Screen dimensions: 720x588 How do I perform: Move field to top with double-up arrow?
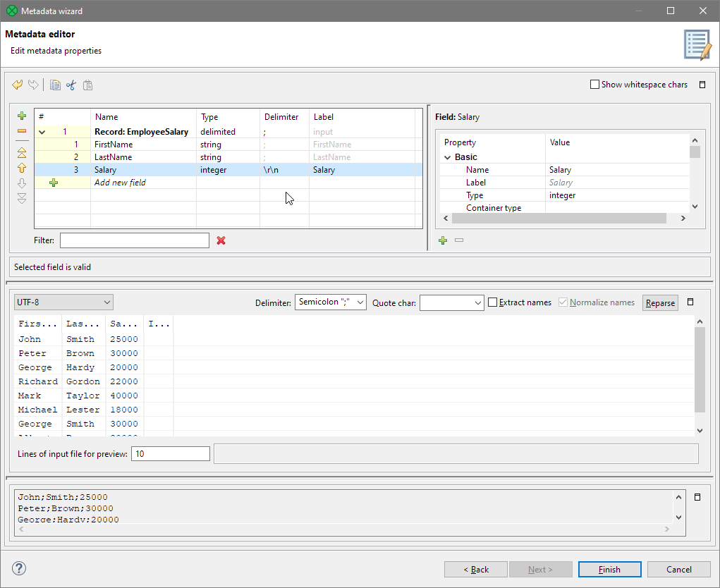pos(22,152)
